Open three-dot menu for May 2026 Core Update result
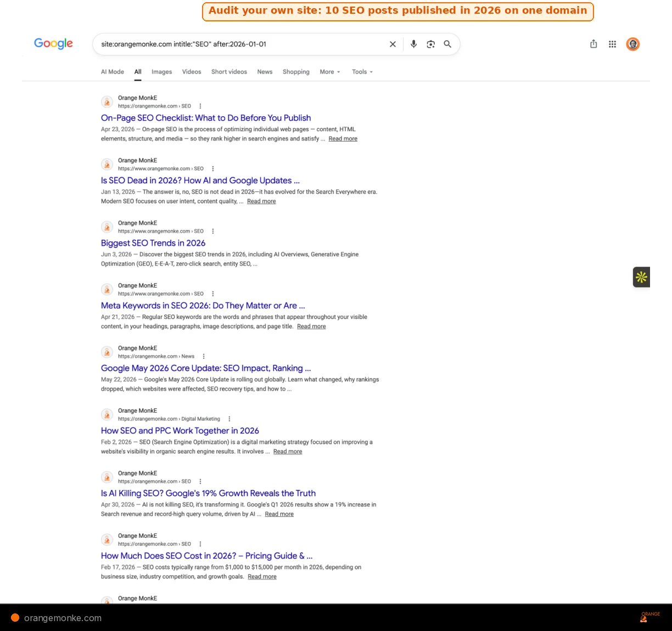The width and height of the screenshot is (672, 631). (x=204, y=357)
